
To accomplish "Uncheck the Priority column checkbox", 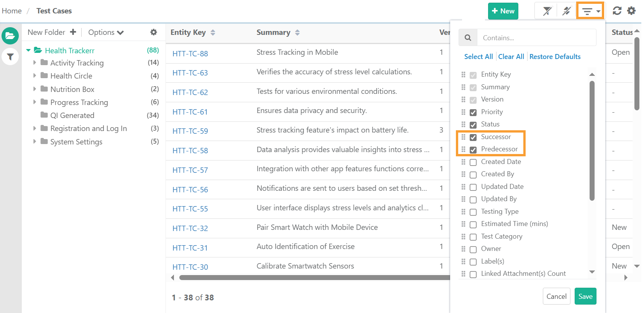I will tap(473, 112).
